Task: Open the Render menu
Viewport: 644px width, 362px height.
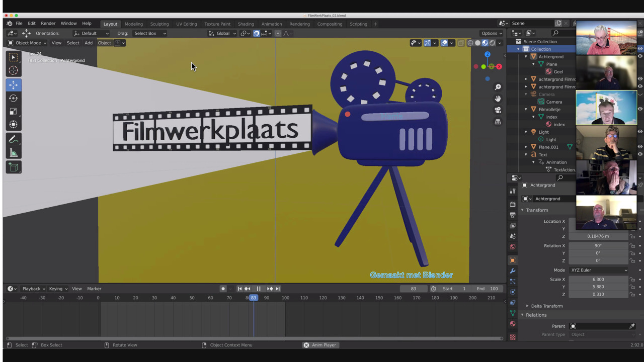Action: 48,24
